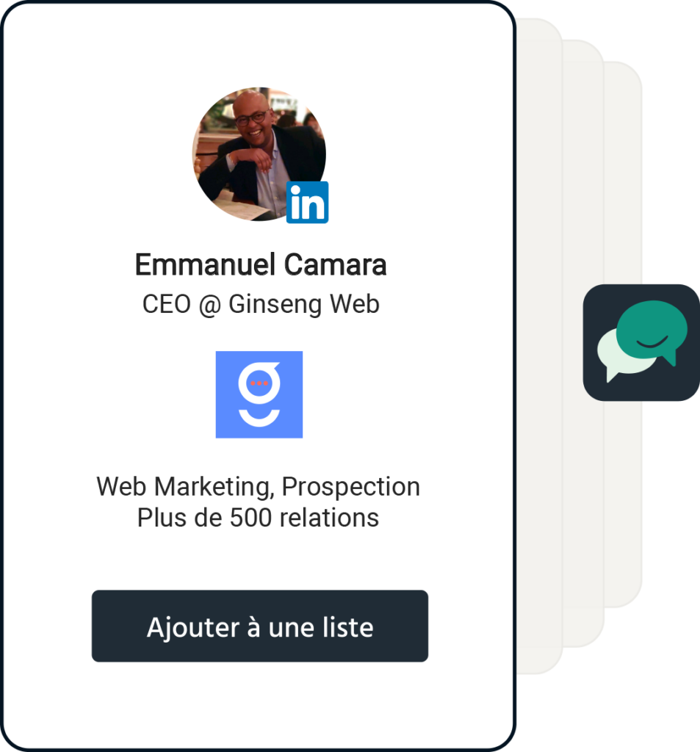
Task: Open the Emmanuel Camara name heading
Action: (261, 264)
